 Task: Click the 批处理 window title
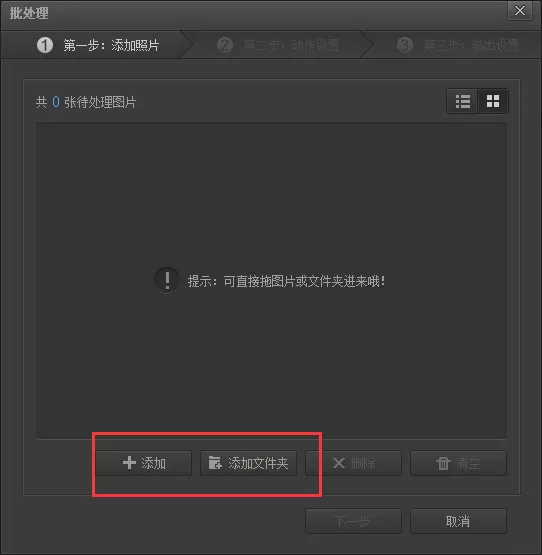pyautogui.click(x=29, y=13)
